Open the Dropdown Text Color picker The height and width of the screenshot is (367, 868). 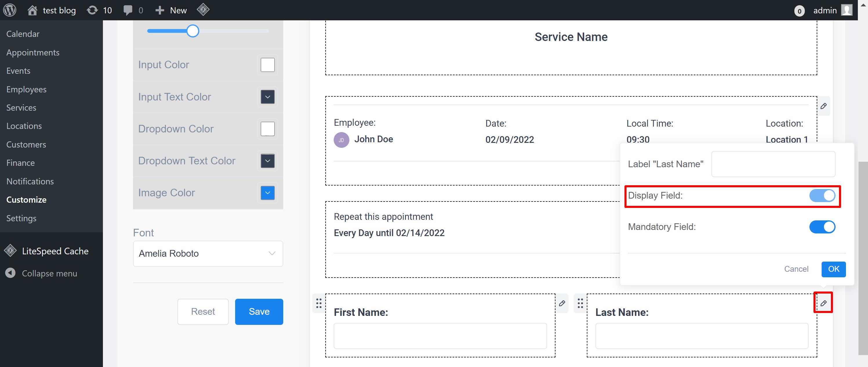click(x=268, y=161)
